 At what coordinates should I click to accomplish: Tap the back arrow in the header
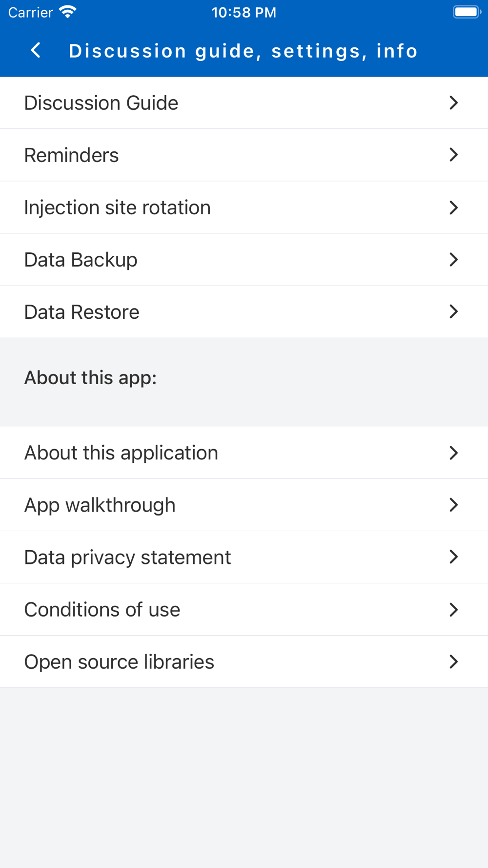pyautogui.click(x=36, y=50)
